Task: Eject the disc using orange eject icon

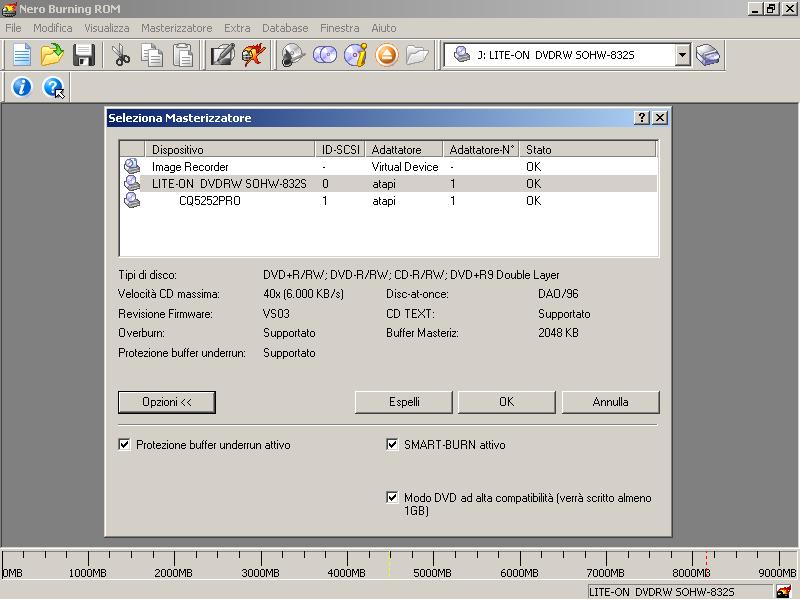Action: pos(387,55)
